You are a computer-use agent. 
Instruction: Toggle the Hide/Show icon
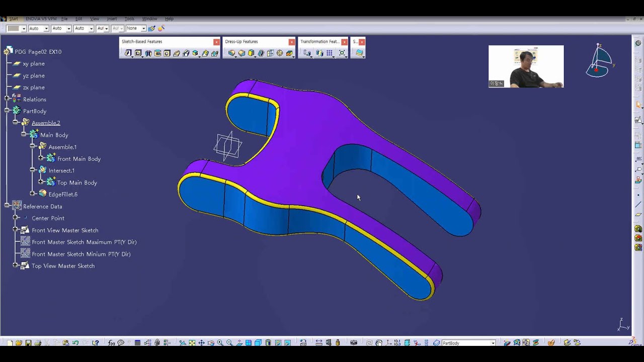(x=278, y=343)
